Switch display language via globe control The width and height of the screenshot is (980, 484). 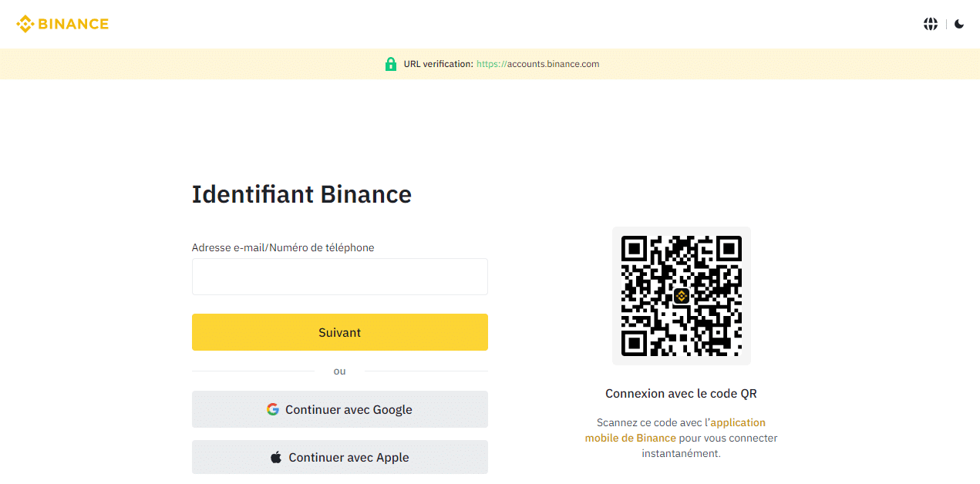pos(931,24)
